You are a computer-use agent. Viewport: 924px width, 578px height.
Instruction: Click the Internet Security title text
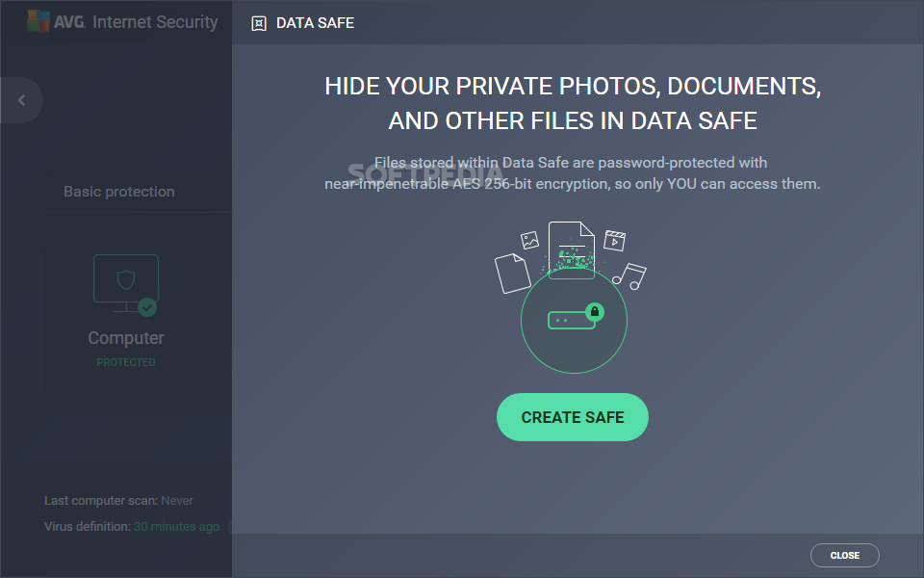point(155,22)
